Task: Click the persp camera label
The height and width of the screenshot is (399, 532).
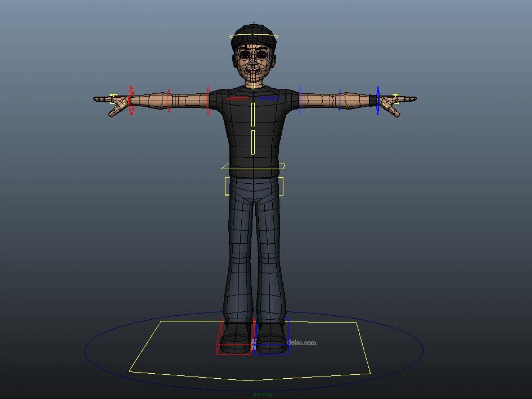Action: pyautogui.click(x=263, y=395)
